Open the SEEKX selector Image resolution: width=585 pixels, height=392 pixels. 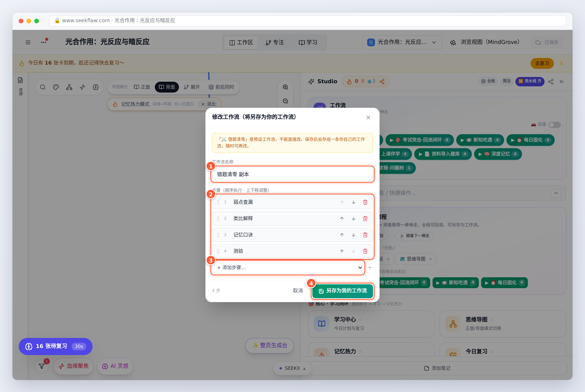(x=292, y=368)
